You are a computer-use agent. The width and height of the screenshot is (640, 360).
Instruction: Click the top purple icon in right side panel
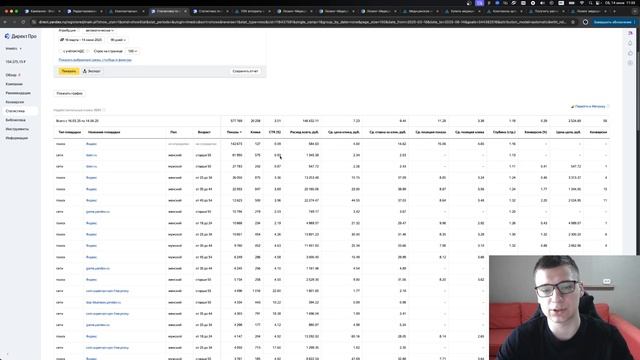(630, 33)
